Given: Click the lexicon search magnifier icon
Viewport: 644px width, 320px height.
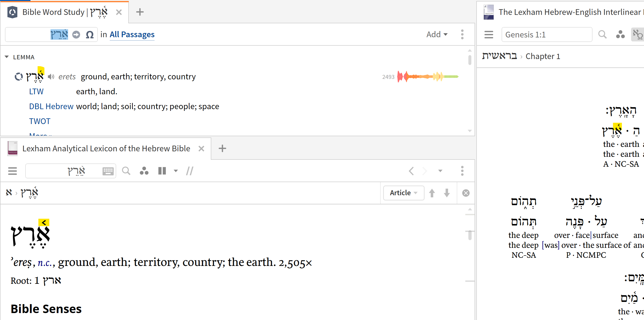Looking at the screenshot, I should tap(126, 171).
